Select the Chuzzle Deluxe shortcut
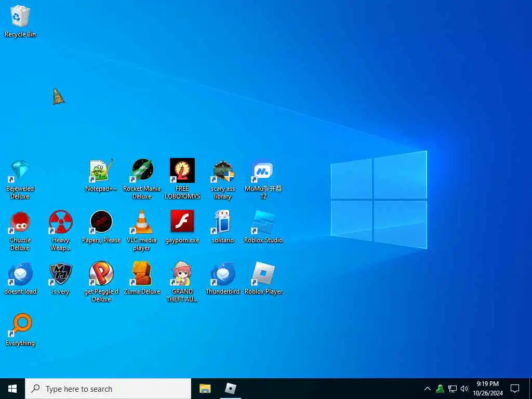This screenshot has width=532, height=399. pos(20,231)
